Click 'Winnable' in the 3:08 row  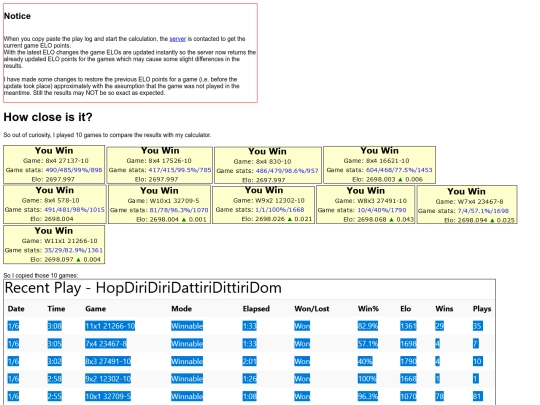click(x=187, y=326)
